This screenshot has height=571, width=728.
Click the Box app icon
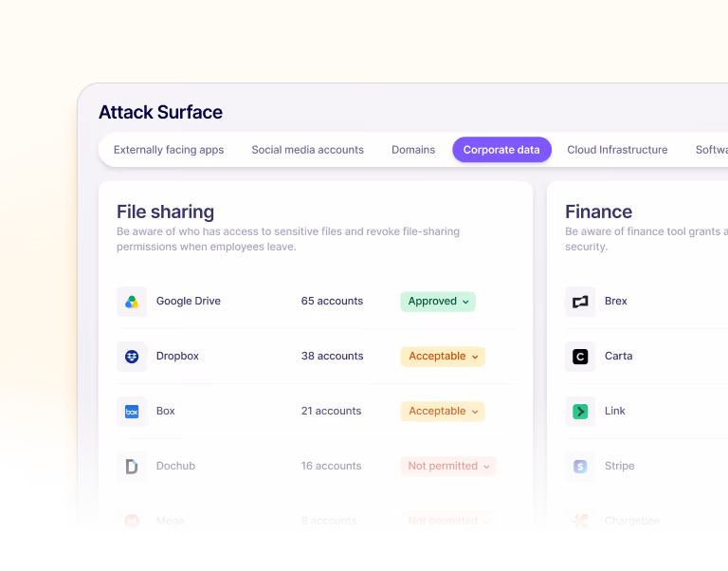point(132,411)
